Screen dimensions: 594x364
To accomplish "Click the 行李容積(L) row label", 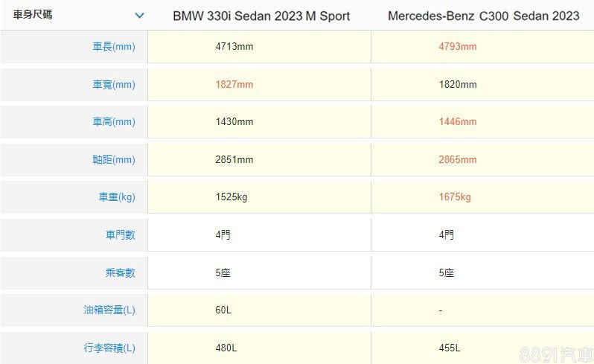I will tap(109, 348).
